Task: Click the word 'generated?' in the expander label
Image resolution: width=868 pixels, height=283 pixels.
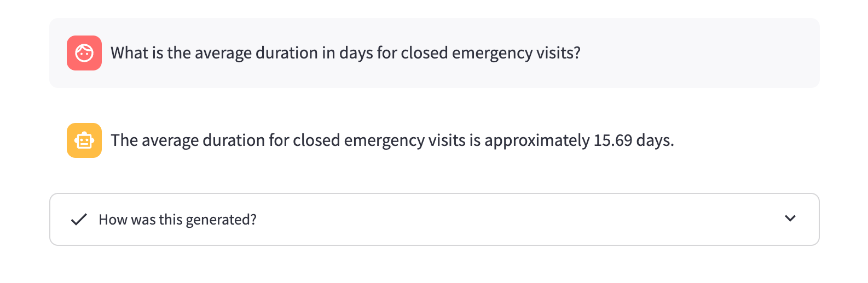Action: click(221, 220)
